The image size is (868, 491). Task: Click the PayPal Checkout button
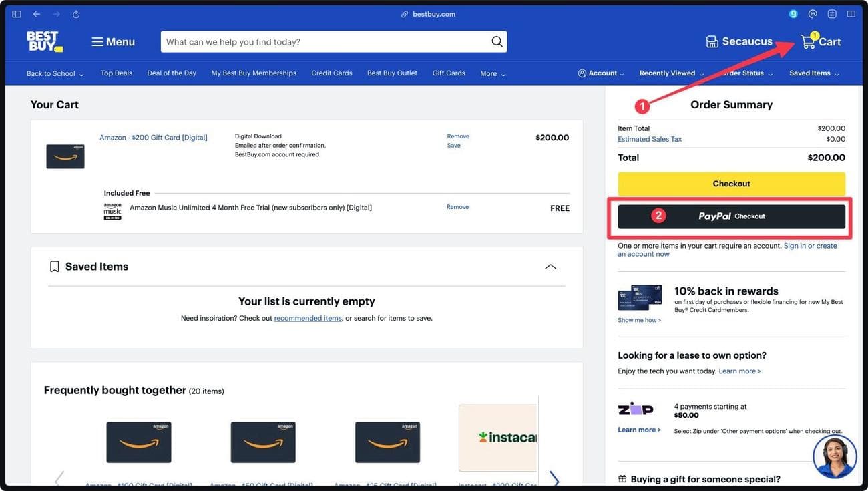click(732, 215)
